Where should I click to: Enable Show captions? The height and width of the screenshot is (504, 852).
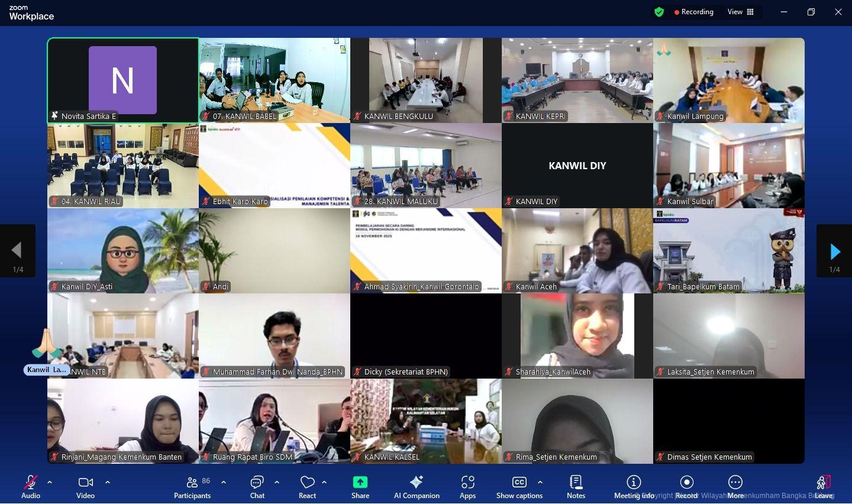519,487
